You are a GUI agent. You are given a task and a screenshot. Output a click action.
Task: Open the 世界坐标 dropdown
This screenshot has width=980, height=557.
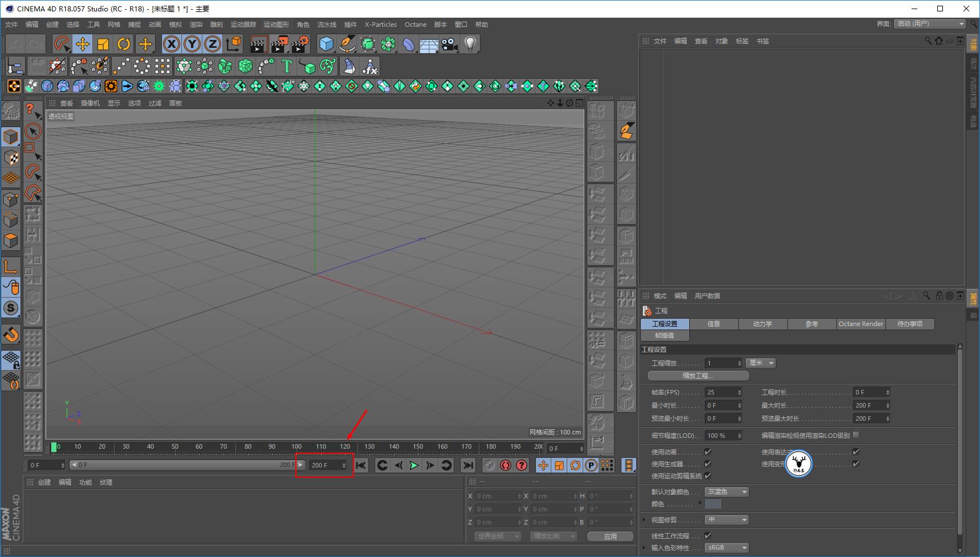pyautogui.click(x=498, y=536)
